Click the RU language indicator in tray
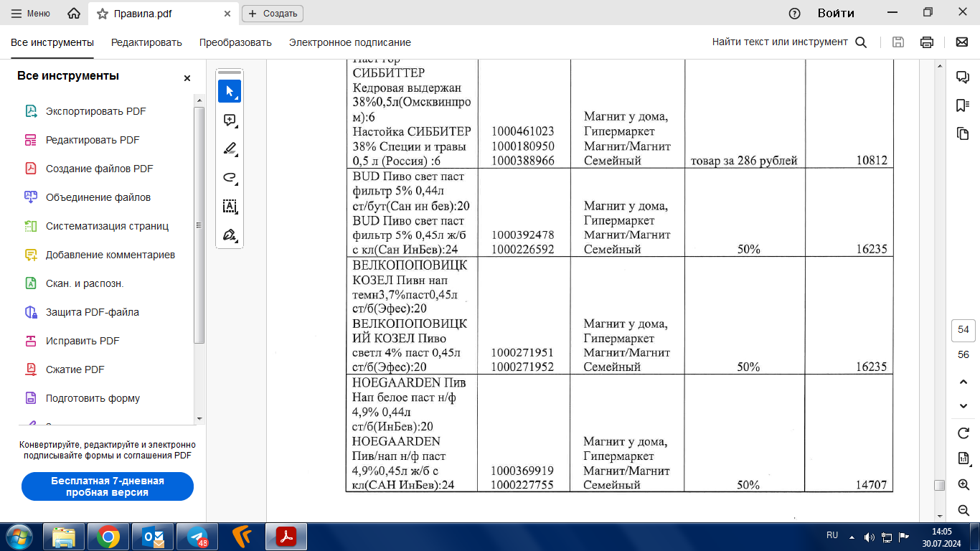Viewport: 980px width, 551px height. (x=832, y=536)
